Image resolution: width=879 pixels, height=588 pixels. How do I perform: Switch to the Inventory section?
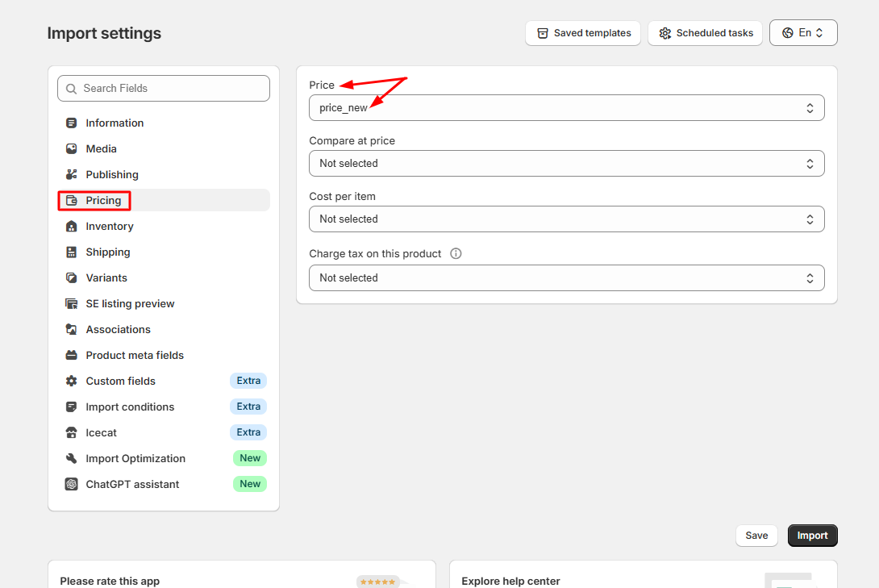pyautogui.click(x=164, y=226)
